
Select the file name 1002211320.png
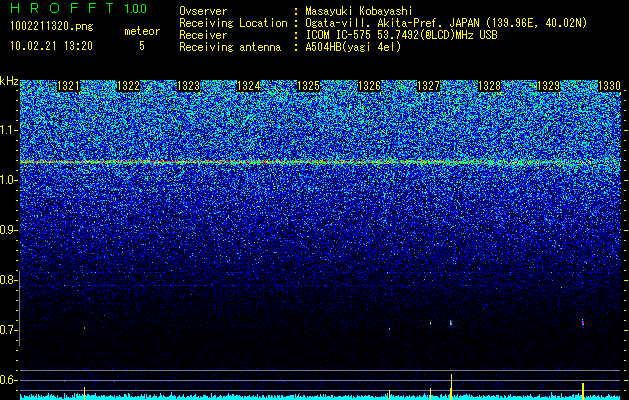(x=52, y=27)
